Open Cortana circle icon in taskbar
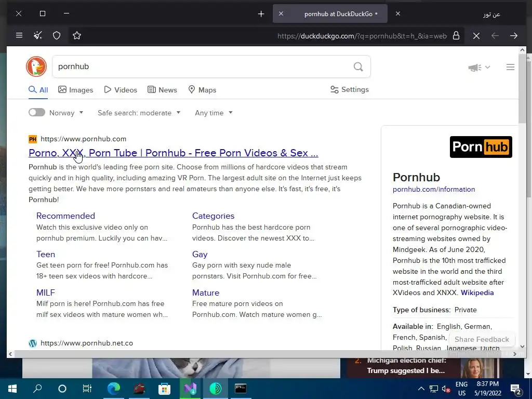532x399 pixels. coord(62,389)
